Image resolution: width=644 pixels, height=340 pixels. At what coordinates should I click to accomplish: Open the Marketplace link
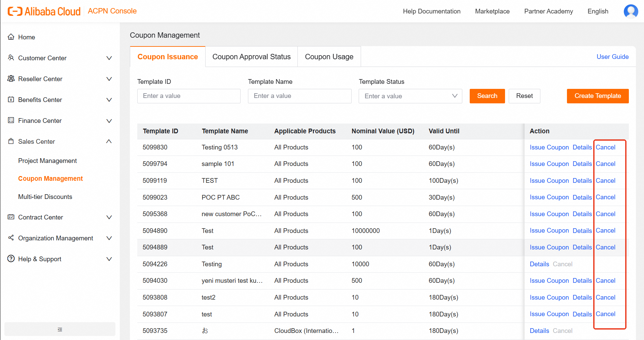492,11
